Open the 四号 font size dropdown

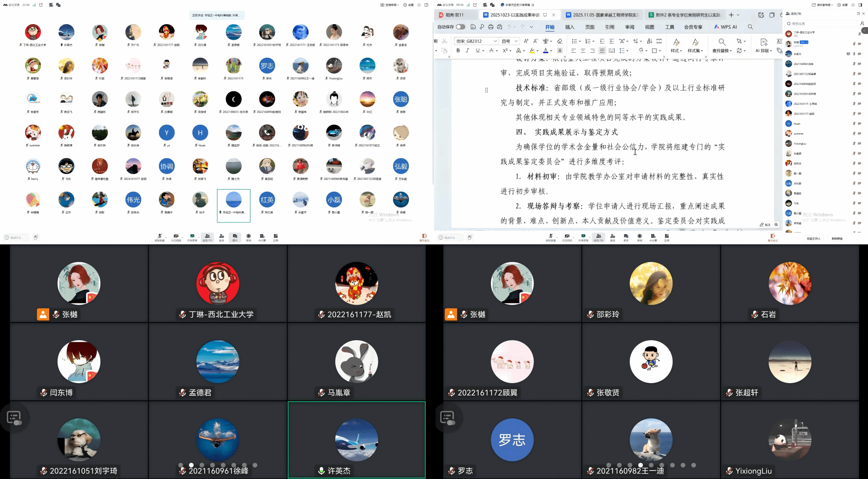pos(516,41)
